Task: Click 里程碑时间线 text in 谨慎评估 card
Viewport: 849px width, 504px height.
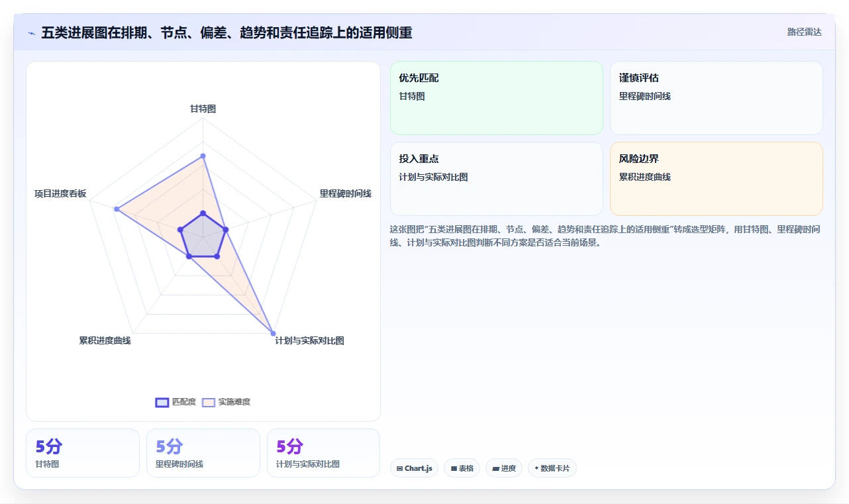Action: pyautogui.click(x=645, y=96)
